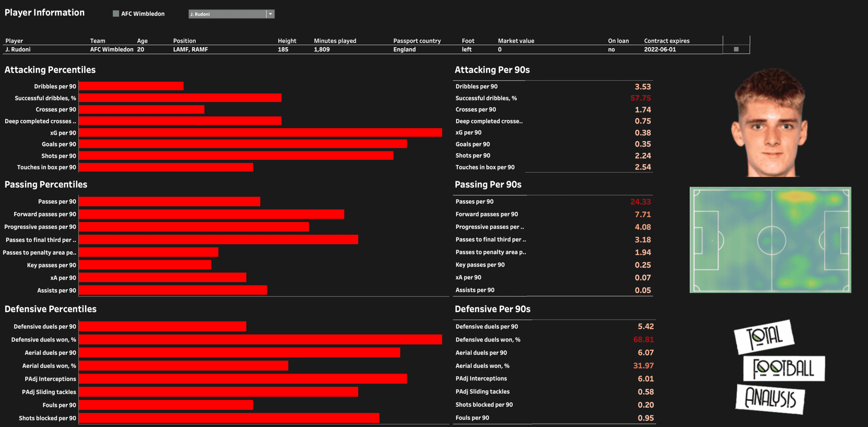Click the Minutes played column header
Screen dimensions: 868x427
(335, 41)
